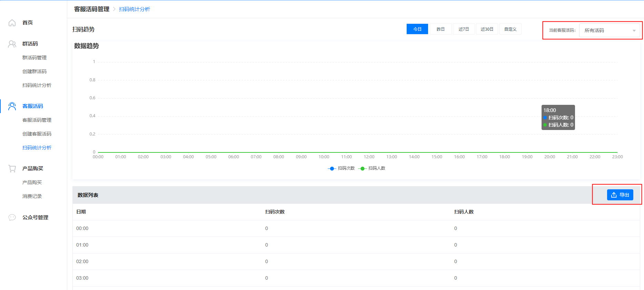Viewport: 644px width, 290px height.
Task: Click the 00:00 table row date cell
Action: (x=82, y=228)
